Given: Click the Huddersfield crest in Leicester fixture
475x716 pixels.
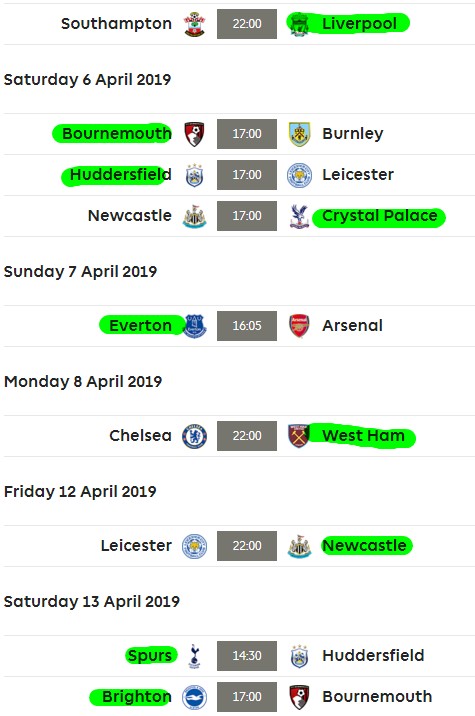Looking at the screenshot, I should point(194,175).
